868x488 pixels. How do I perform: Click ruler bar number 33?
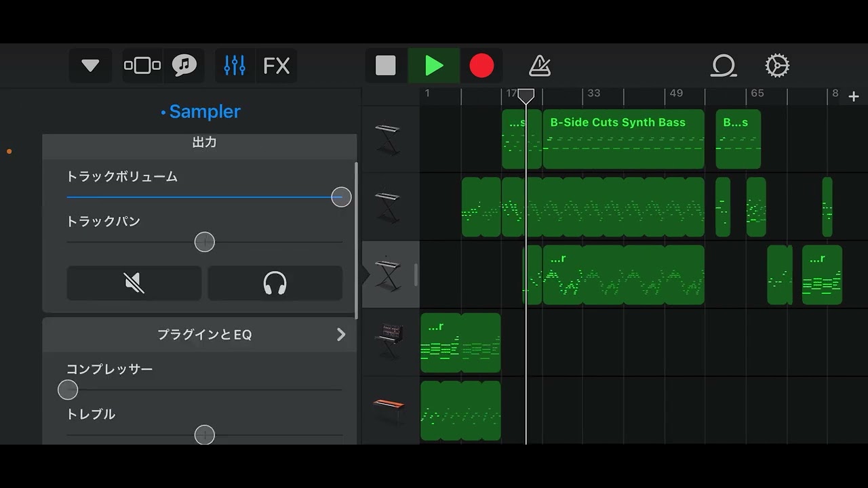tap(593, 93)
